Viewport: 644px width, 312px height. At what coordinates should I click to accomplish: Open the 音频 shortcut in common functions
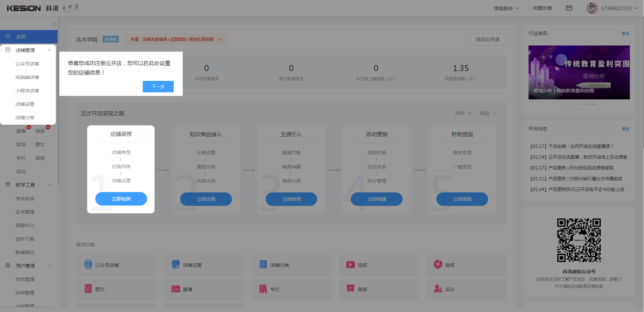449,265
